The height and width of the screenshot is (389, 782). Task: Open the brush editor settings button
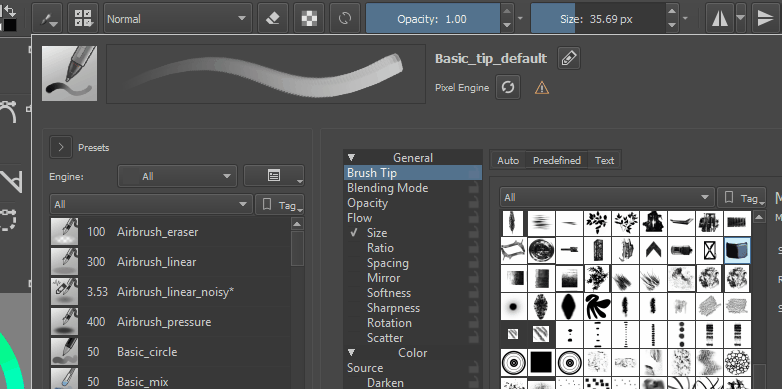point(47,19)
